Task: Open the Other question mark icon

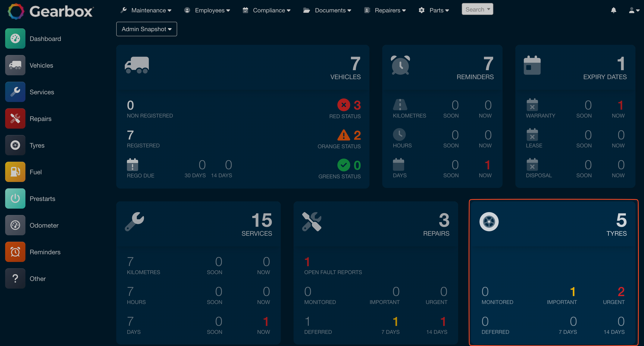Action: pos(15,279)
